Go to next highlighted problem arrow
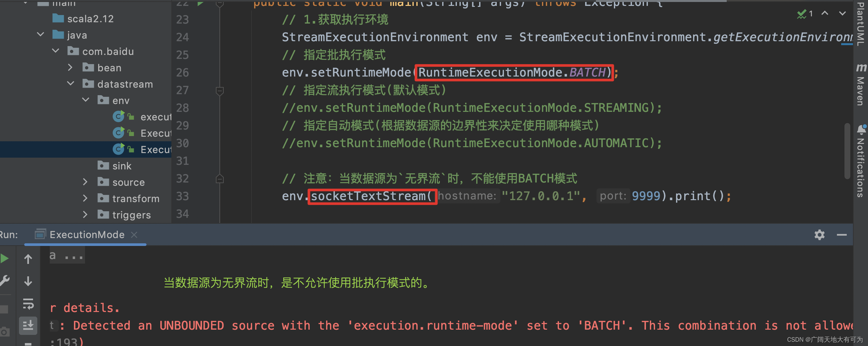This screenshot has height=346, width=868. pos(842,13)
